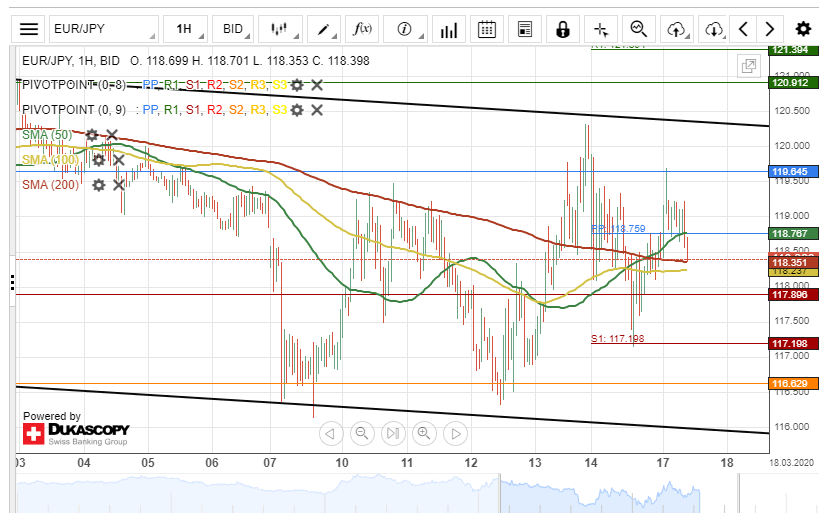Toggle the volume bars icon

click(448, 29)
